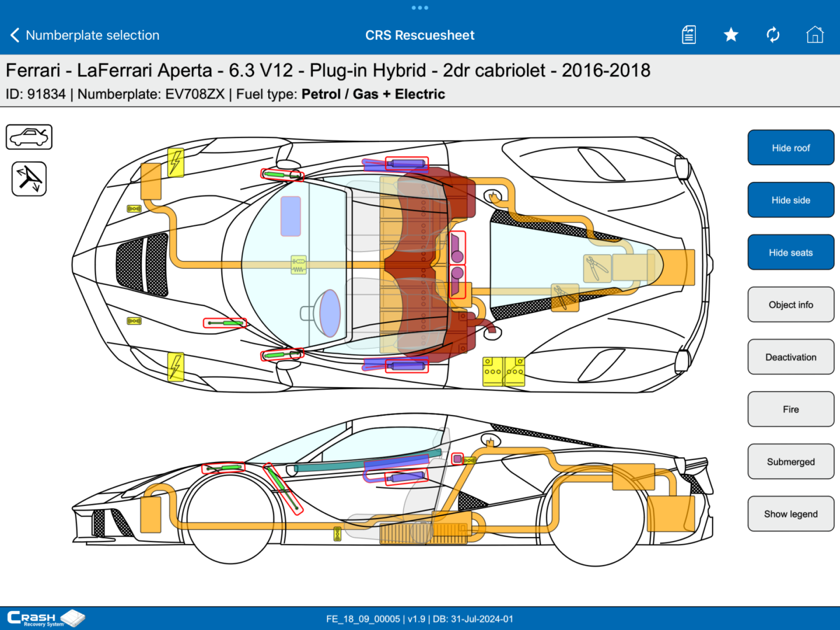The image size is (840, 630).
Task: Select the 12V battery symbol in top view
Action: (504, 372)
